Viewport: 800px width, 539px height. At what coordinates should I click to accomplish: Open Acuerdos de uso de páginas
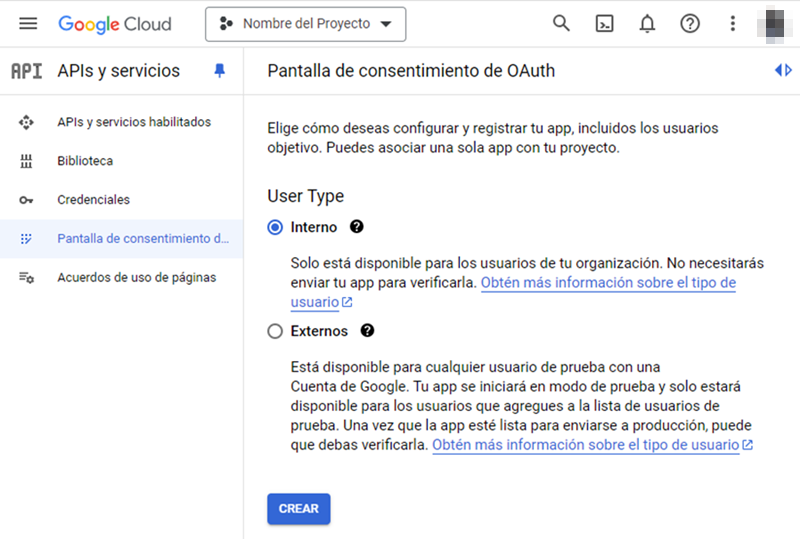[121, 277]
